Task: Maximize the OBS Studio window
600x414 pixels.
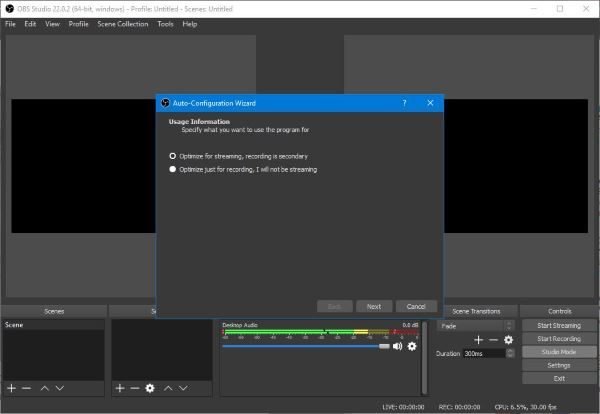Action: (560, 8)
